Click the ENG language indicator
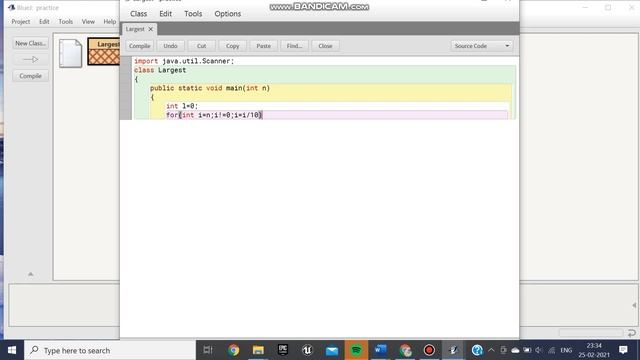This screenshot has height=360, width=640. point(566,350)
